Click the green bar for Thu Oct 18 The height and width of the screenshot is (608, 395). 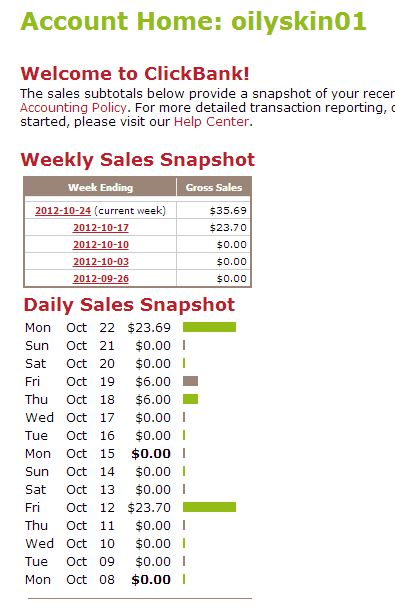(x=190, y=399)
